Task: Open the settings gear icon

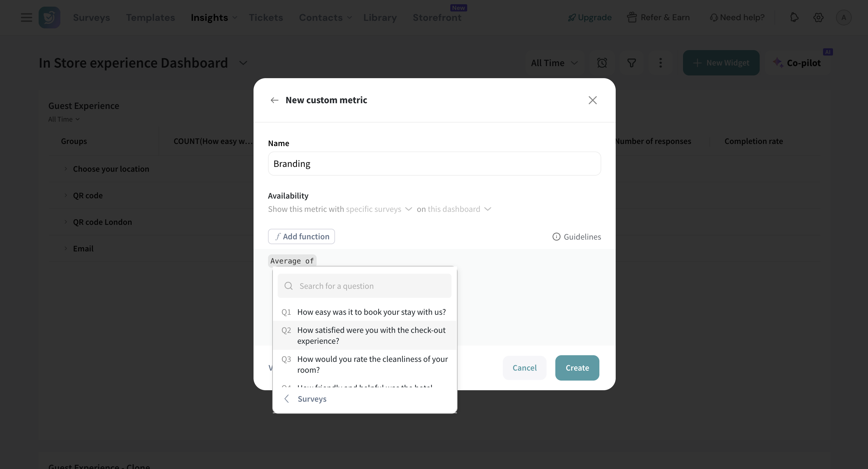Action: coord(818,18)
